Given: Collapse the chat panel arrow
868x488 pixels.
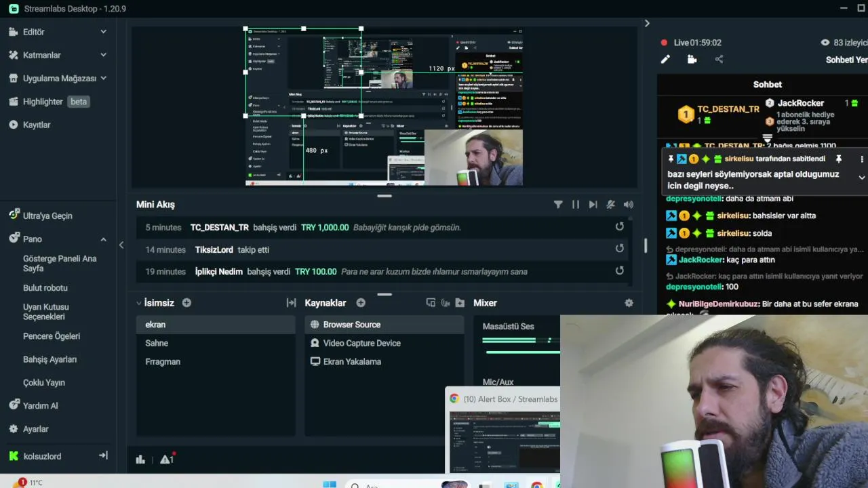Looking at the screenshot, I should point(647,23).
